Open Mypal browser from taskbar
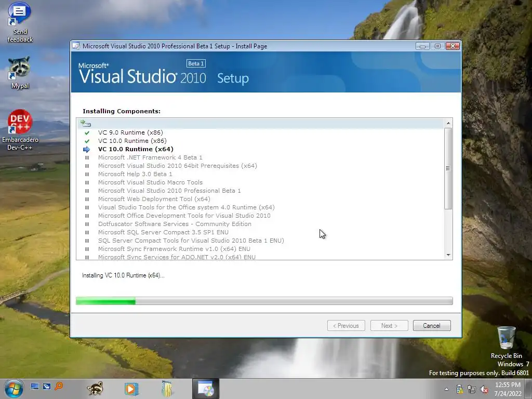 point(95,389)
